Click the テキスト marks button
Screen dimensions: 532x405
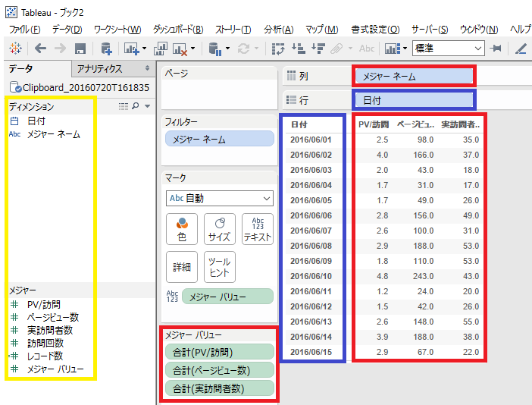click(x=258, y=229)
